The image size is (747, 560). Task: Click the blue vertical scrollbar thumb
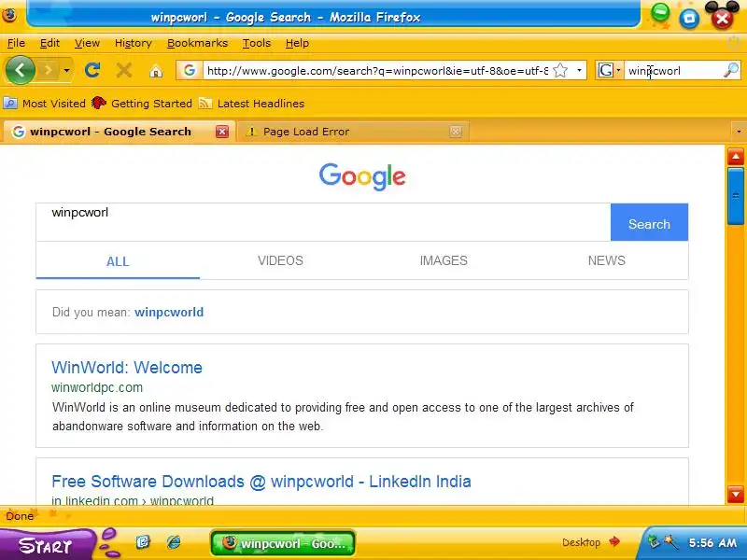[736, 196]
